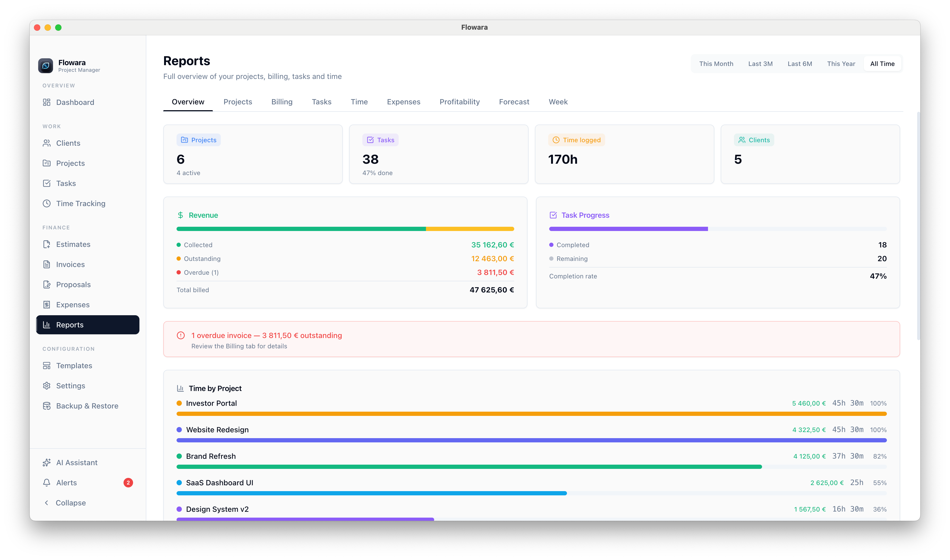The image size is (950, 560).
Task: Click the Invoices file icon
Action: pyautogui.click(x=46, y=265)
